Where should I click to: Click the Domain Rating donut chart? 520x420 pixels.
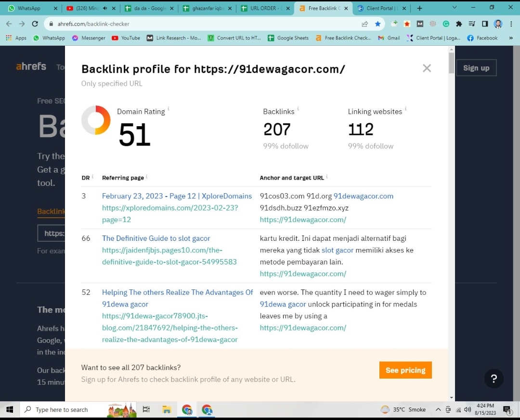[x=96, y=120]
